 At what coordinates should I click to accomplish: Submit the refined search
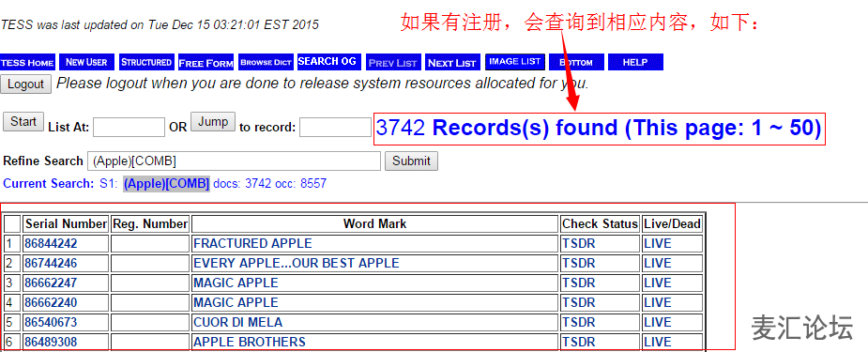click(x=411, y=161)
